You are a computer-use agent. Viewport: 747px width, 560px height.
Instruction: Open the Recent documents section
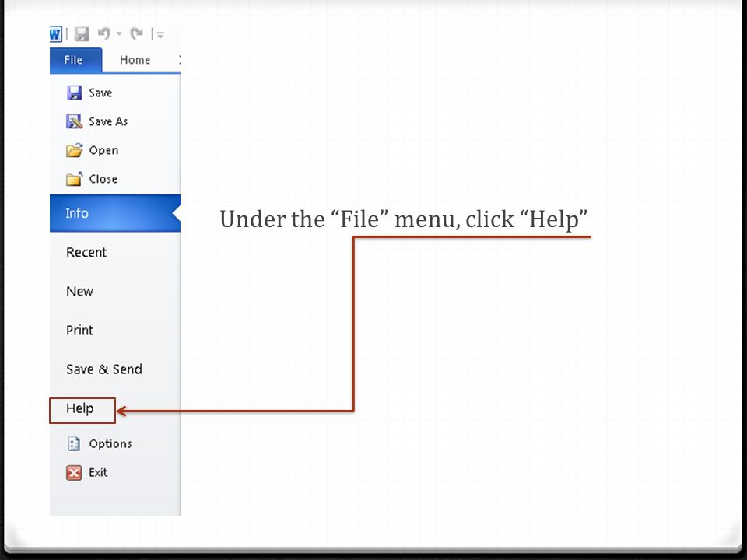(86, 252)
